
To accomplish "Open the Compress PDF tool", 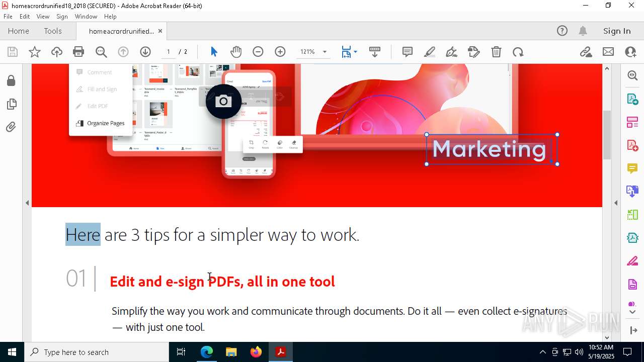I will click(x=632, y=238).
